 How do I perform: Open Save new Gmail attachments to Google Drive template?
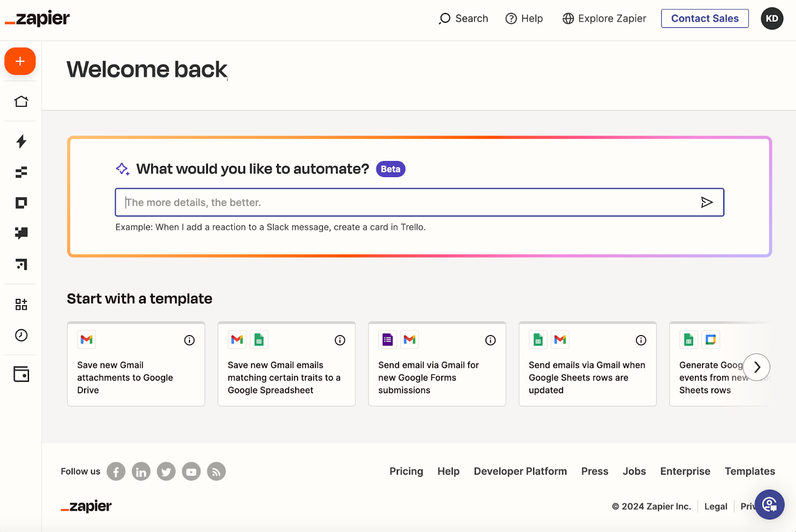click(x=136, y=364)
